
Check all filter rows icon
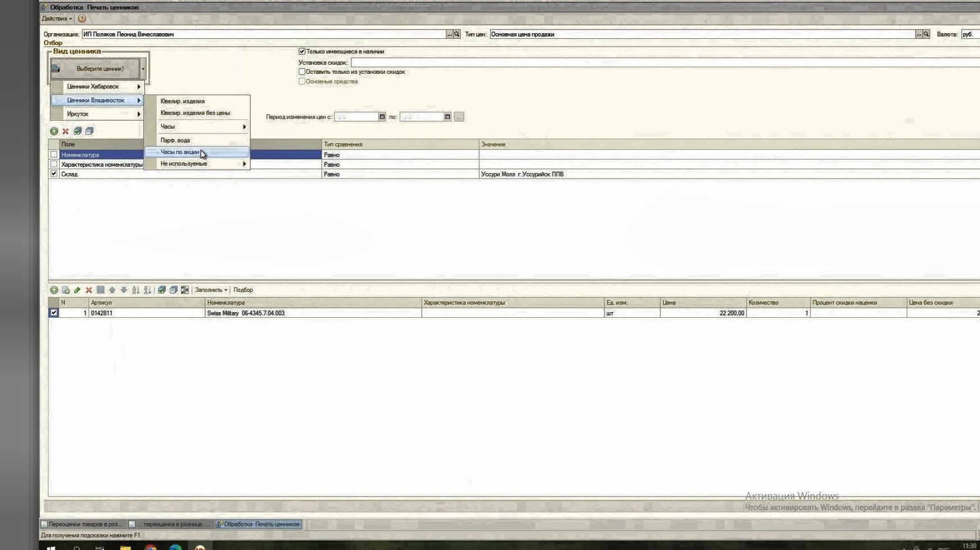[x=77, y=131]
